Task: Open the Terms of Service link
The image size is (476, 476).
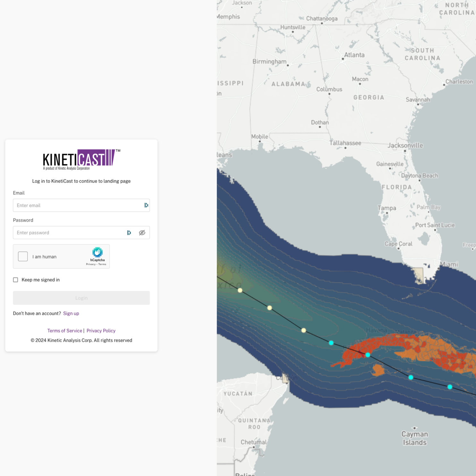Action: pos(65,331)
